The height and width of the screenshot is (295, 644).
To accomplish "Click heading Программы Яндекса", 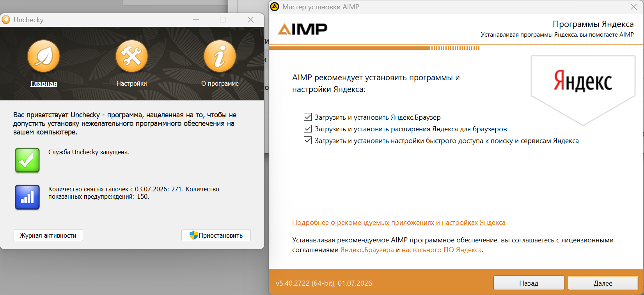I will pyautogui.click(x=593, y=24).
